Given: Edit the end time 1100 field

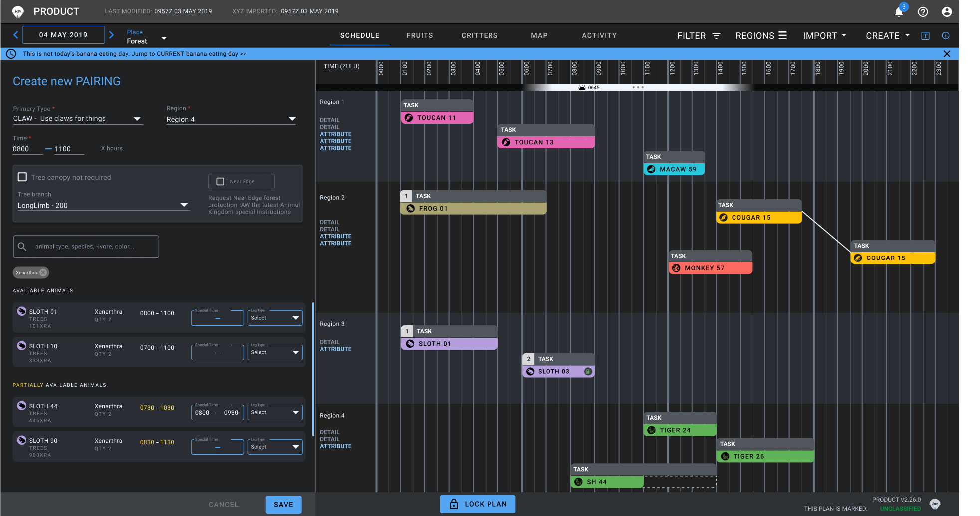Looking at the screenshot, I should click(69, 149).
